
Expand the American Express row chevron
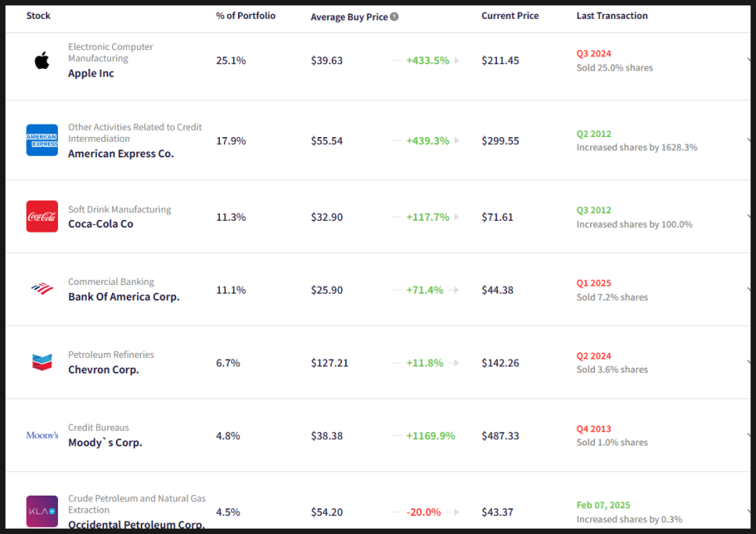tap(749, 141)
